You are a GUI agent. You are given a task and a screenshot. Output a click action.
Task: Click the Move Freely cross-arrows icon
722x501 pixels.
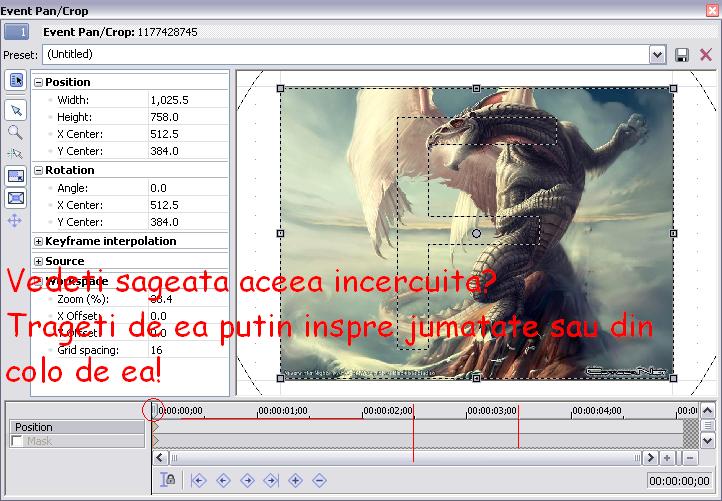tap(15, 221)
